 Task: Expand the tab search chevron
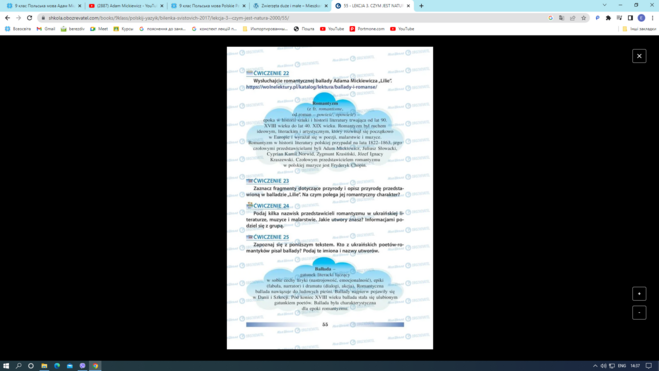604,5
